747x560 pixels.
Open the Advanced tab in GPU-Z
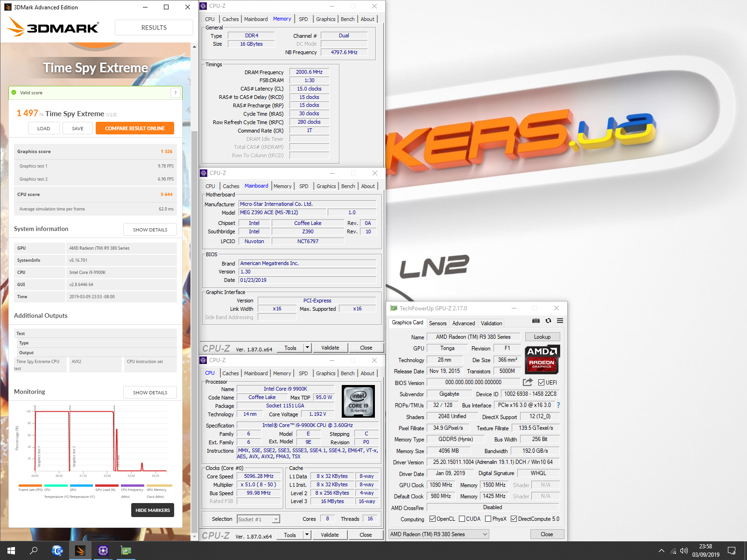(x=464, y=323)
